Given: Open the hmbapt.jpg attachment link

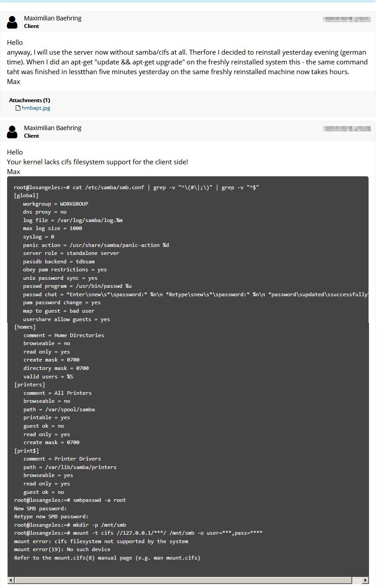Looking at the screenshot, I should [x=36, y=107].
